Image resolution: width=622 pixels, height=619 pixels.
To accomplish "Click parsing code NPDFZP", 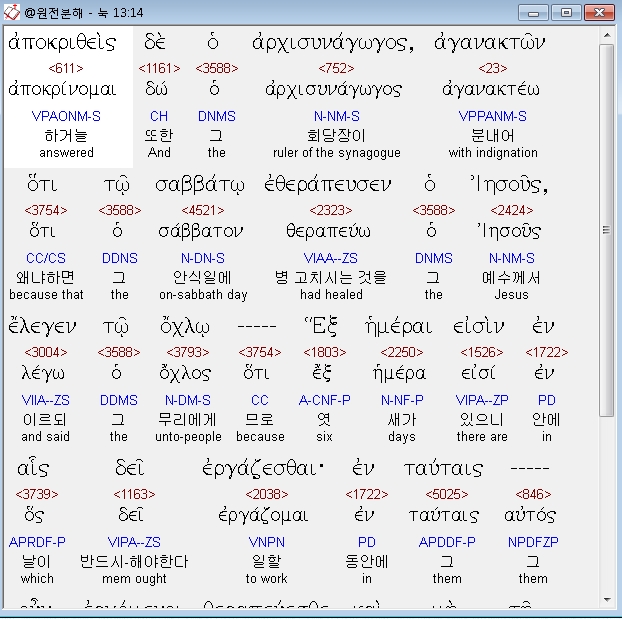I will tap(533, 542).
